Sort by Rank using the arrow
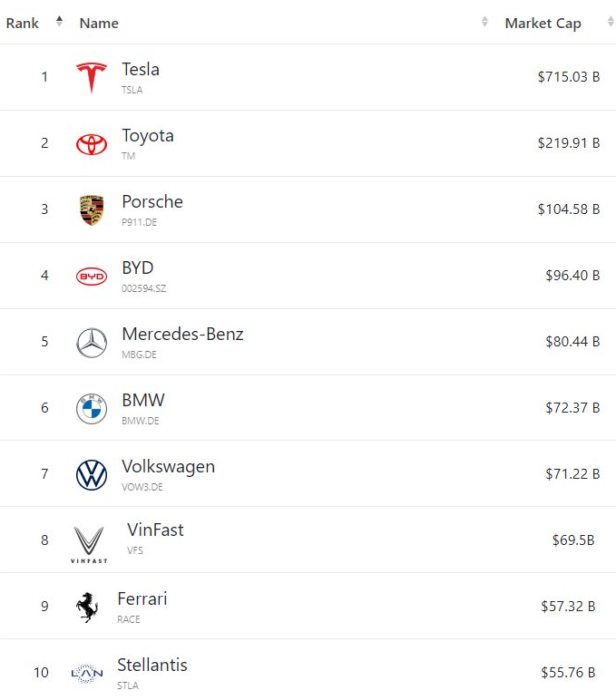The height and width of the screenshot is (700, 616). tap(59, 21)
